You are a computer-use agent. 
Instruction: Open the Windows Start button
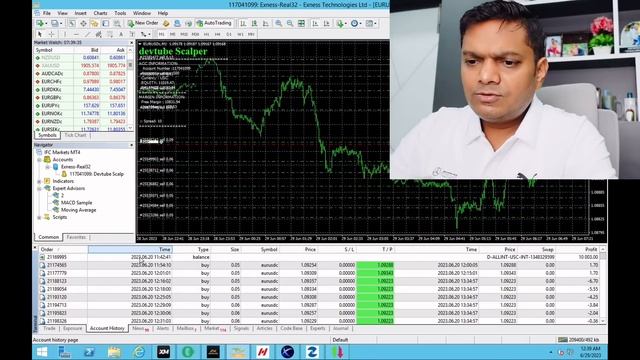pyautogui.click(x=42, y=352)
